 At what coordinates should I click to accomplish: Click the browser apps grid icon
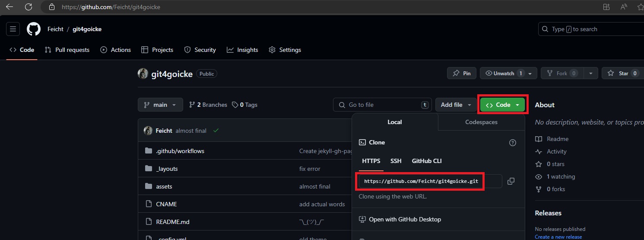click(x=606, y=7)
